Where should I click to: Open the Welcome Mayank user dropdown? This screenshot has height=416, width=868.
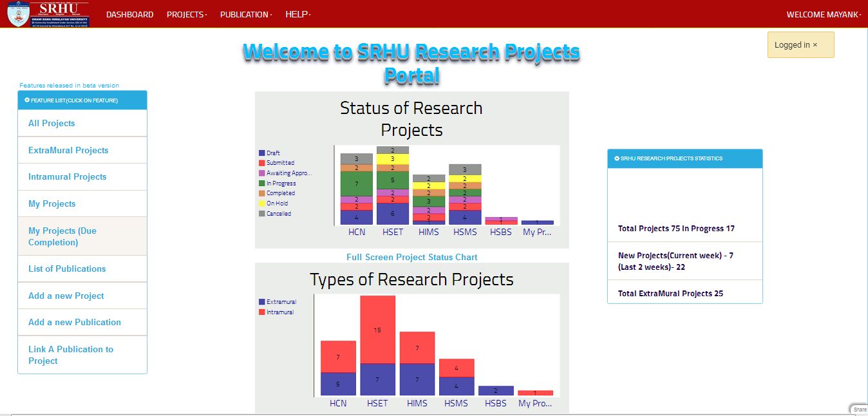824,14
